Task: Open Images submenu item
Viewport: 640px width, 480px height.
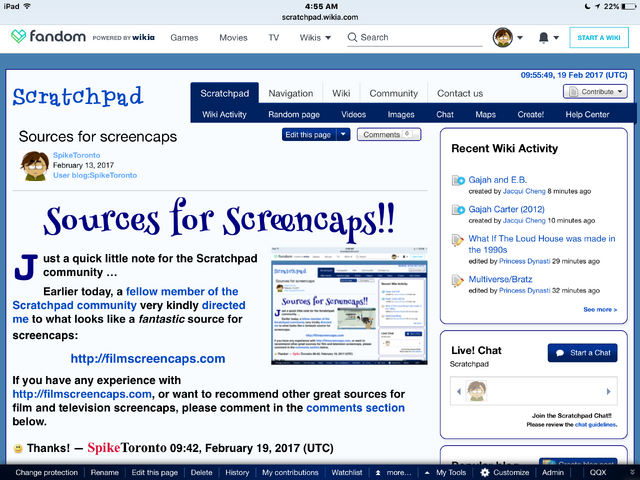Action: 401,115
